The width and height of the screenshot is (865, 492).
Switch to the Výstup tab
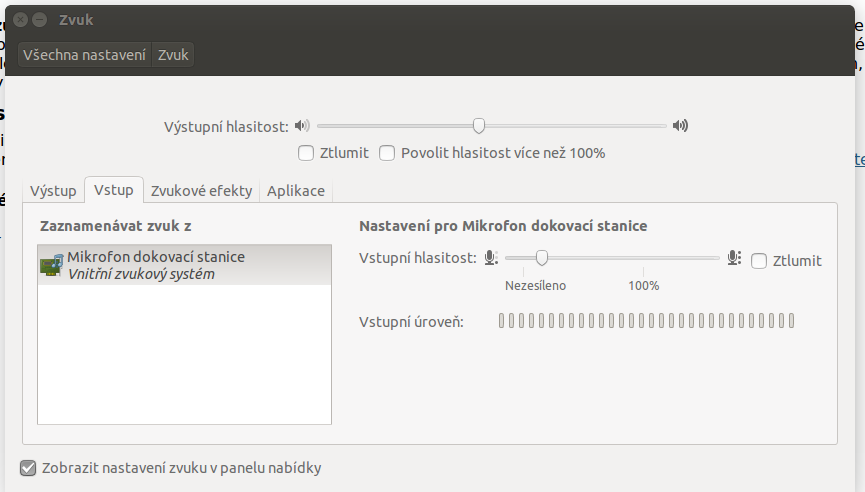pyautogui.click(x=53, y=191)
